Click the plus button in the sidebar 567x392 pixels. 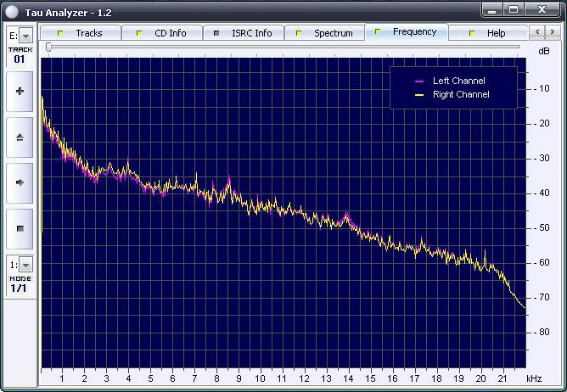click(20, 92)
